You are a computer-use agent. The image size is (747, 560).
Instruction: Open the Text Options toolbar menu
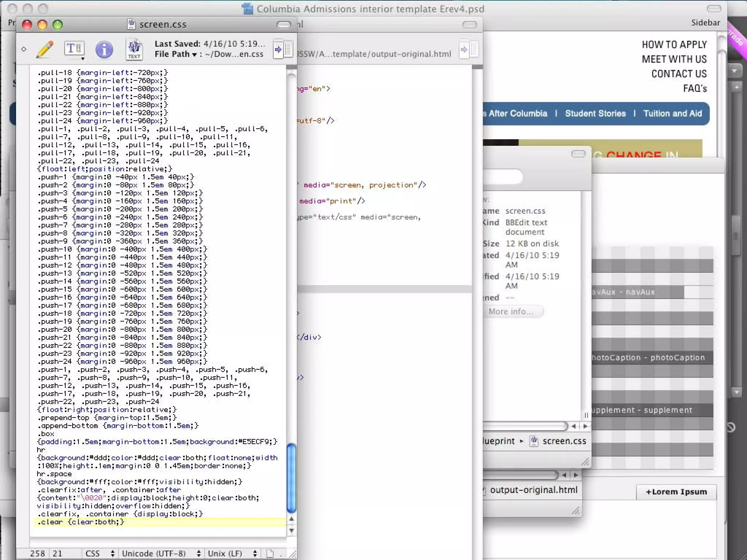coord(75,49)
